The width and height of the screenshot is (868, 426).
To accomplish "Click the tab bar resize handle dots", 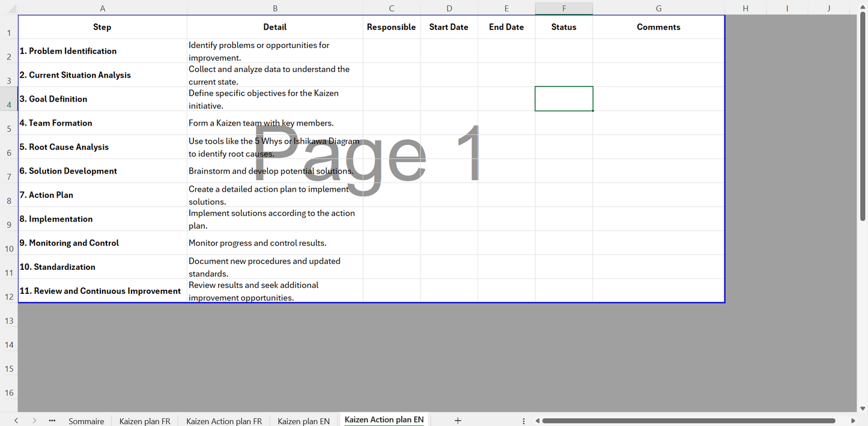I will pos(524,421).
